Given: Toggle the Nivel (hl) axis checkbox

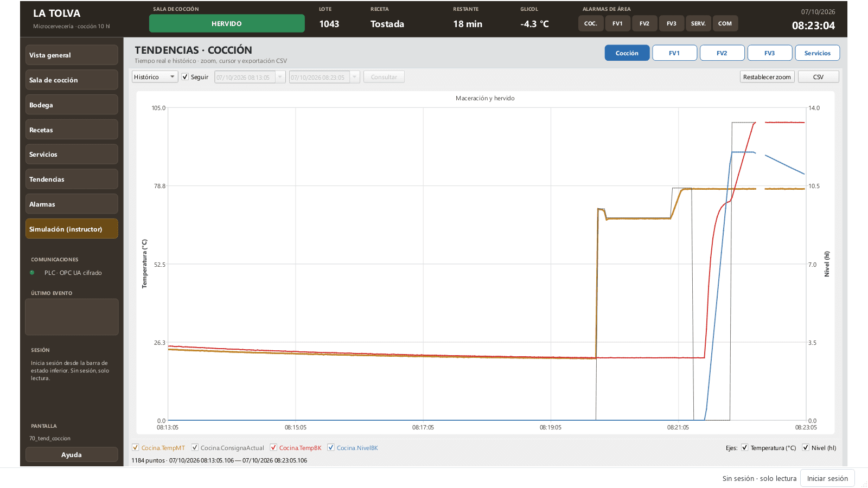Looking at the screenshot, I should tap(806, 447).
